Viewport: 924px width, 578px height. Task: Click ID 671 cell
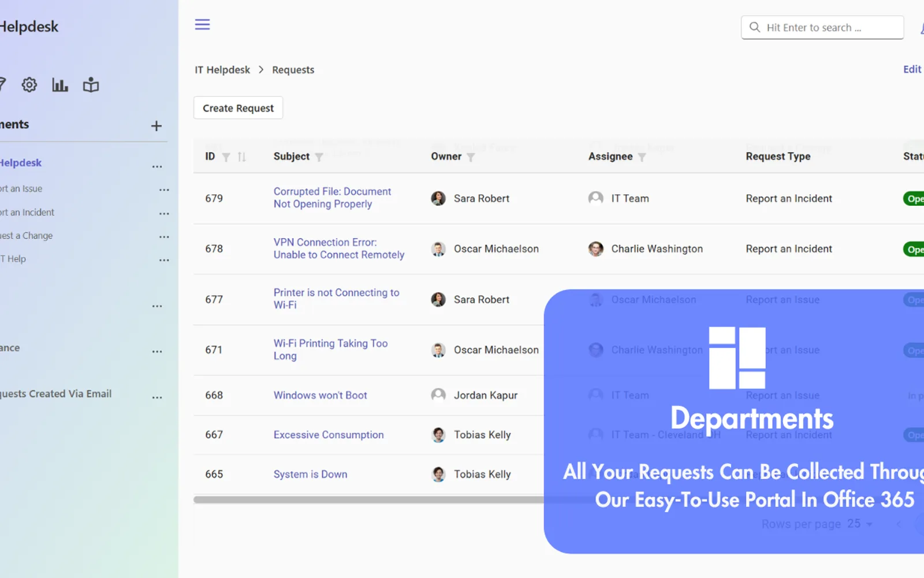[x=214, y=350]
